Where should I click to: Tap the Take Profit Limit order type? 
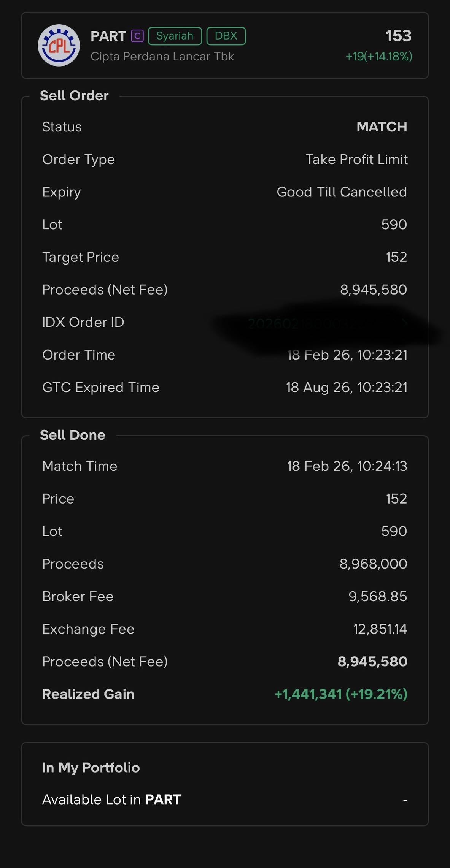point(356,160)
